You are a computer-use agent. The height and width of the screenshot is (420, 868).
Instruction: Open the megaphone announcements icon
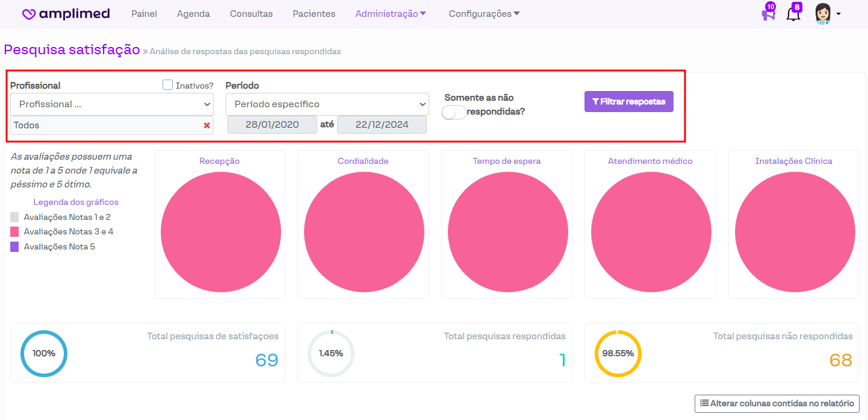[x=768, y=14]
